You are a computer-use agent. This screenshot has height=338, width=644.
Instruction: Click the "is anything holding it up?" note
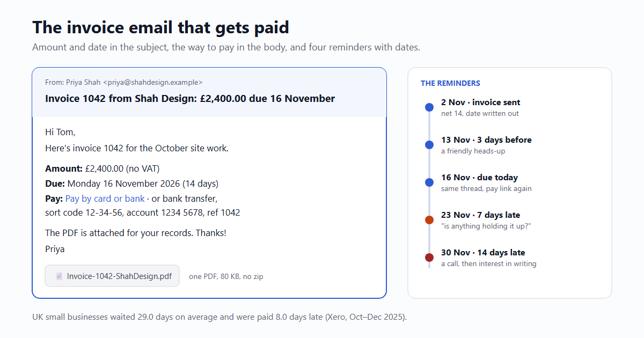pos(486,226)
